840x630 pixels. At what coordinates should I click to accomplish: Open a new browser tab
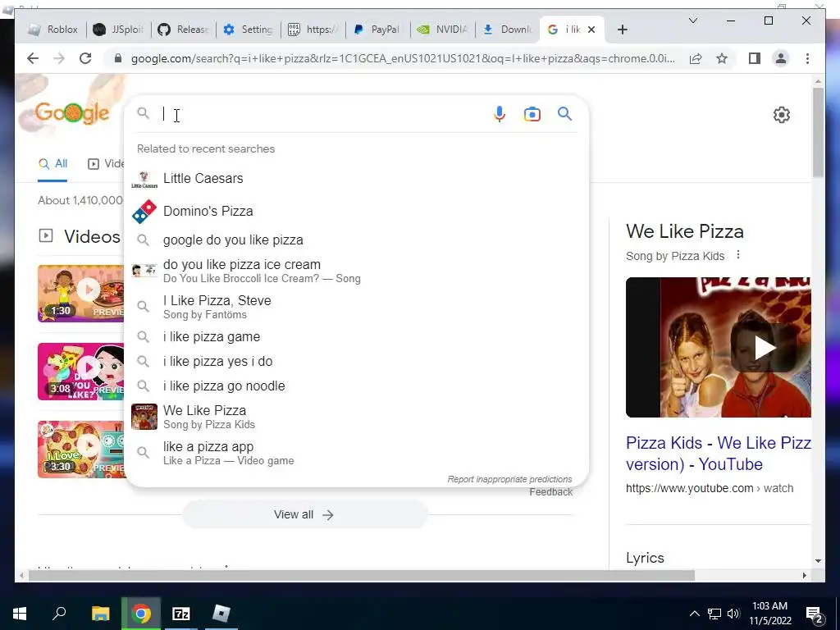(x=622, y=30)
